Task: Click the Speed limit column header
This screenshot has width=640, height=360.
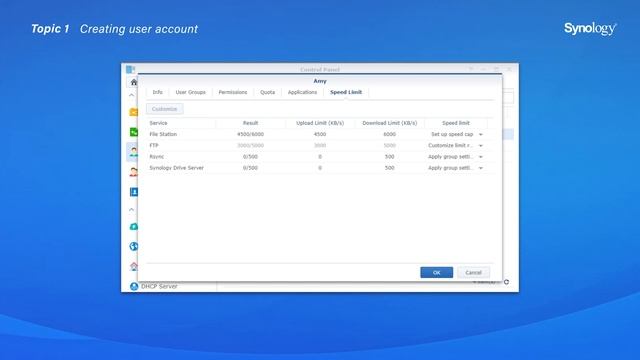Action: tap(456, 123)
